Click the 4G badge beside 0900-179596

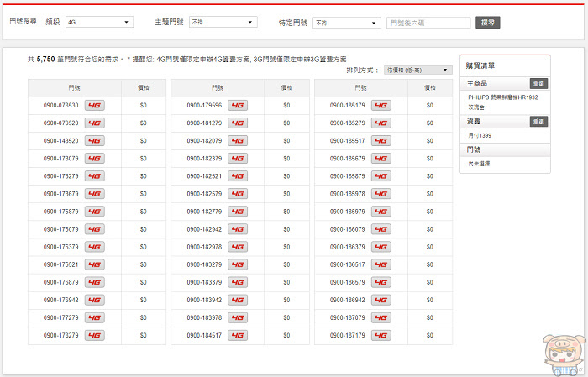coord(238,105)
